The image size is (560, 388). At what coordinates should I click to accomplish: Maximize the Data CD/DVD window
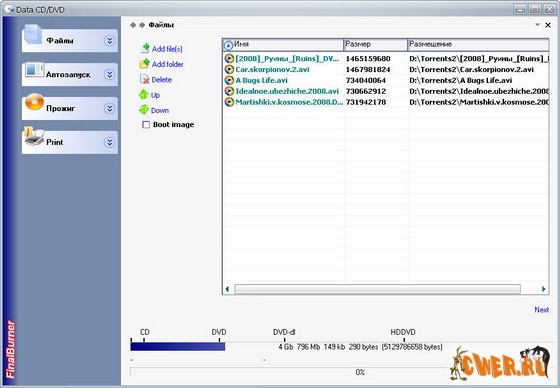535,9
